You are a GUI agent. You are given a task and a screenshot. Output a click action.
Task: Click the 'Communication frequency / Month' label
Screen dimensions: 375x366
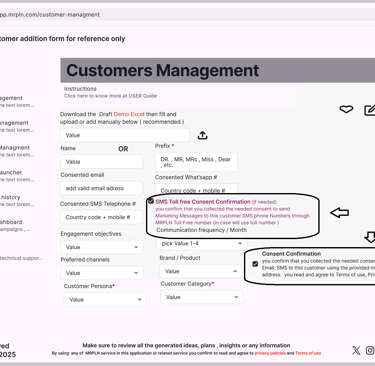[202, 230]
